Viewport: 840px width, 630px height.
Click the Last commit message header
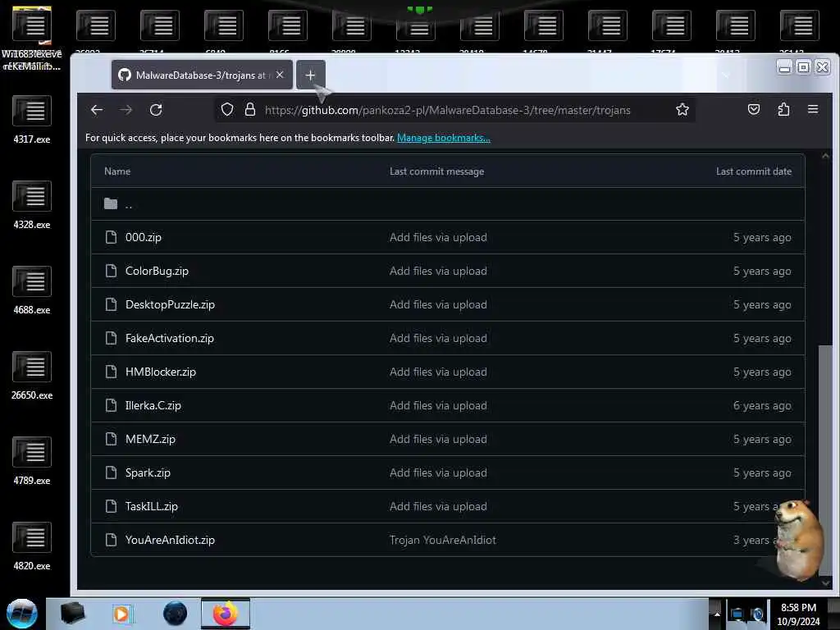pyautogui.click(x=436, y=171)
